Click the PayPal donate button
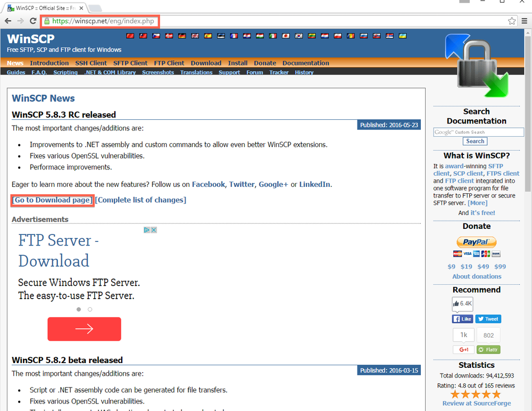The width and height of the screenshot is (532, 411). 476,242
